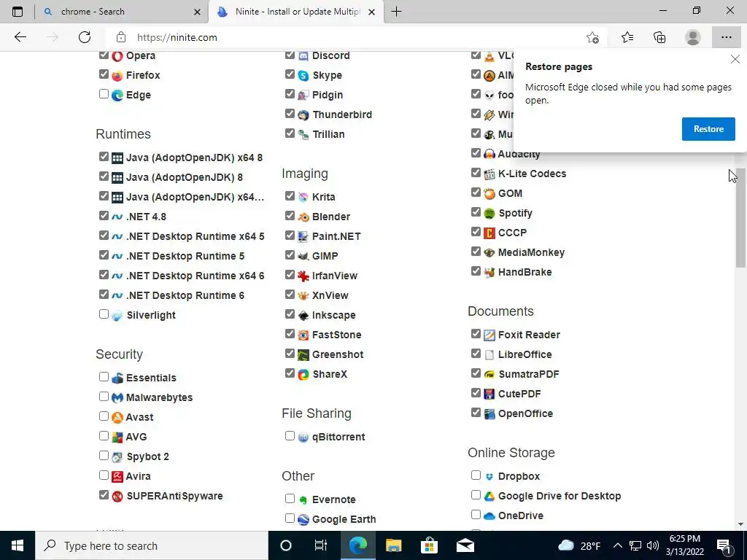Go back to the previous page
This screenshot has width=747, height=560.
20,37
